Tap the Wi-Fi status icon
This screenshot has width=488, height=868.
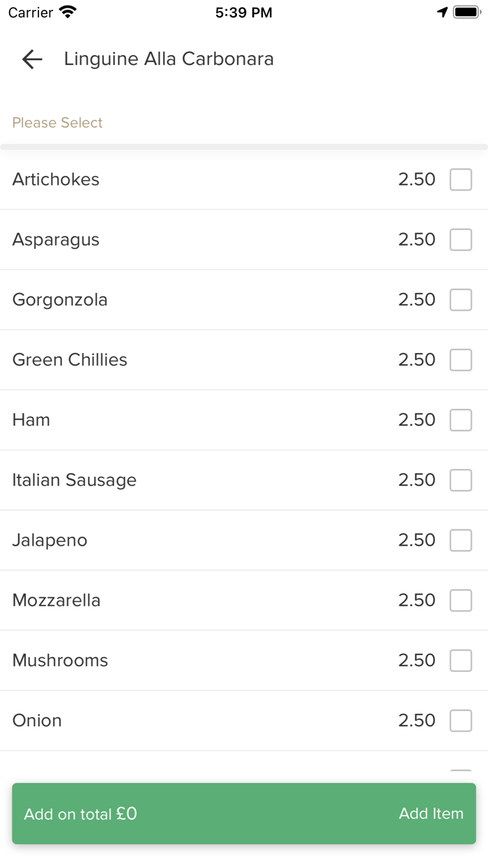point(68,12)
